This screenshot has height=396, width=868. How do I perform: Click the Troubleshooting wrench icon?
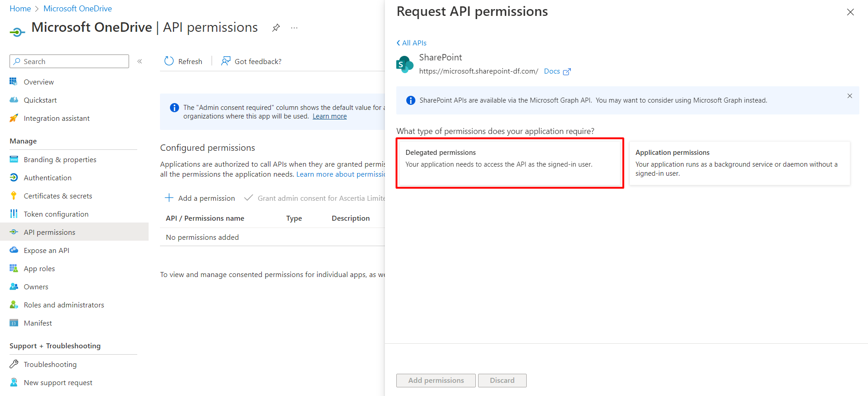click(14, 364)
